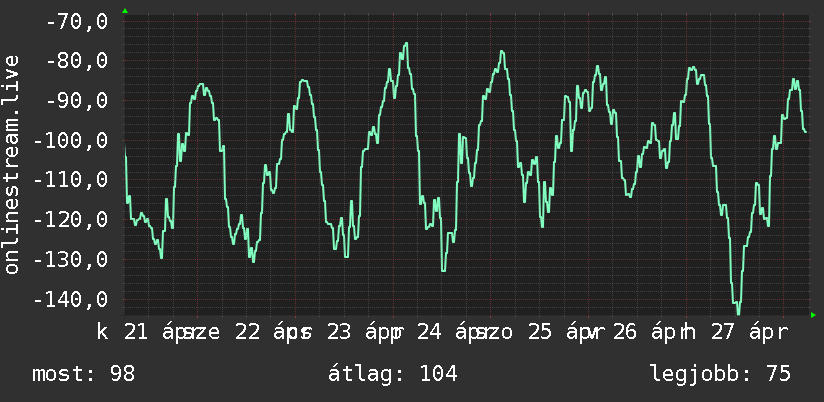Viewport: 824px width, 402px height.
Task: Click the 'most: 98' current value text
Action: [x=84, y=374]
